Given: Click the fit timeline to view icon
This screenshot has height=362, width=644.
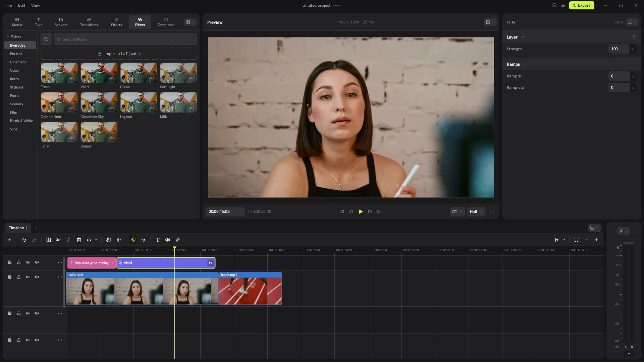Looking at the screenshot, I should click(x=577, y=240).
